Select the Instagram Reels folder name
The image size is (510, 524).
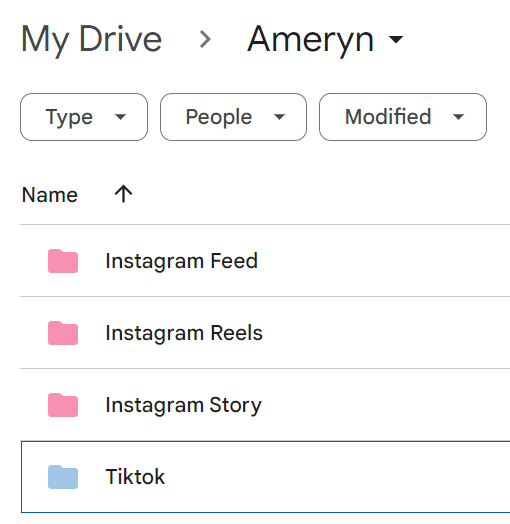click(x=184, y=333)
